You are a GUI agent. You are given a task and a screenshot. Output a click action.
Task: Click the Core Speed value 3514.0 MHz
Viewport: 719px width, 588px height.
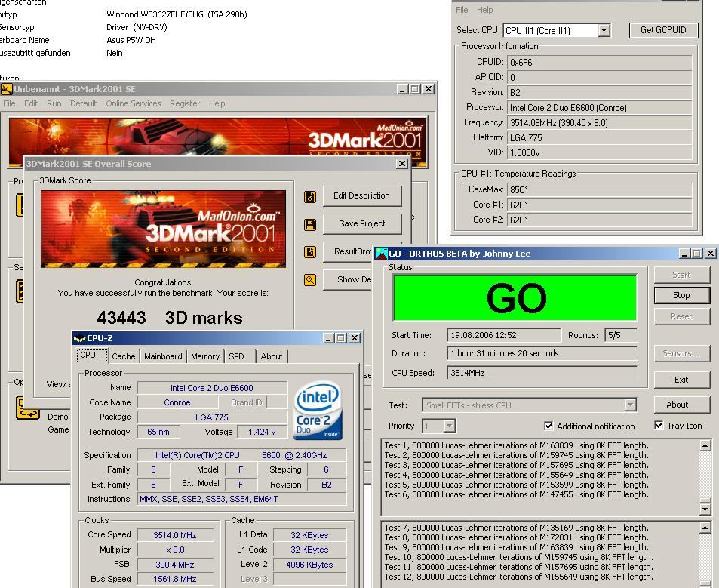pyautogui.click(x=175, y=535)
